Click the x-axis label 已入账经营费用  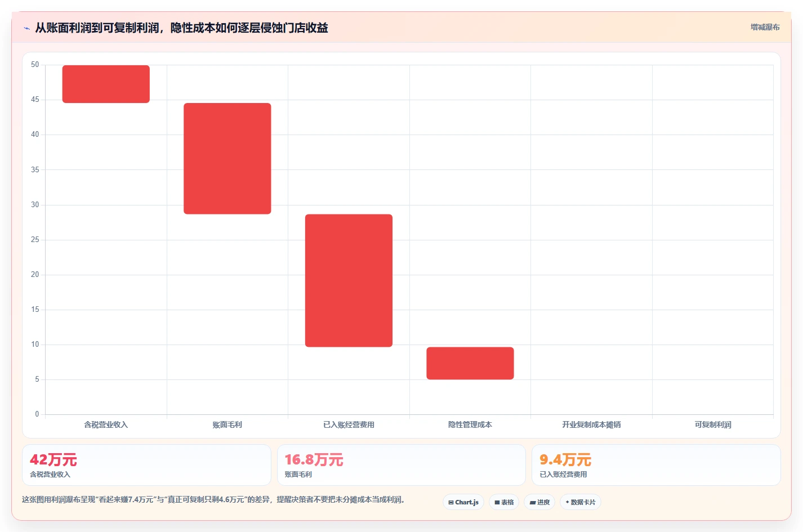click(349, 424)
